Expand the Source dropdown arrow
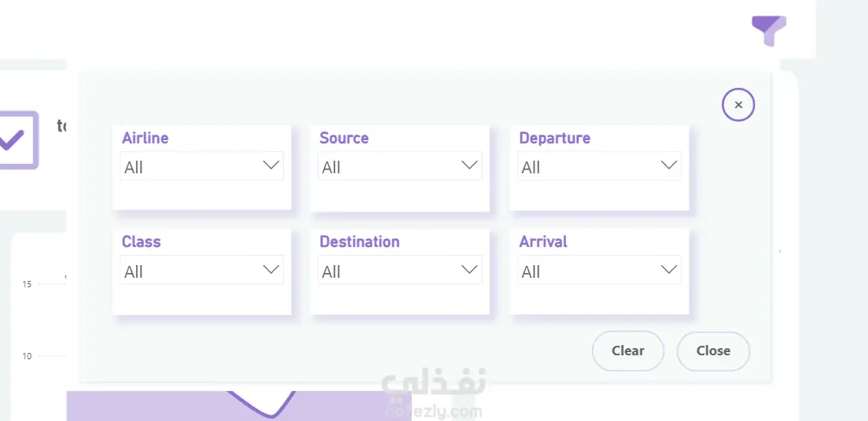Image resolution: width=868 pixels, height=421 pixels. point(470,166)
